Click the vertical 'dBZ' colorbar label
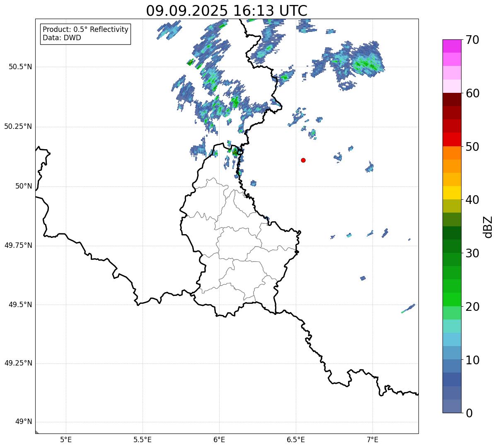Screen dimensions: 498x448 coord(488,227)
